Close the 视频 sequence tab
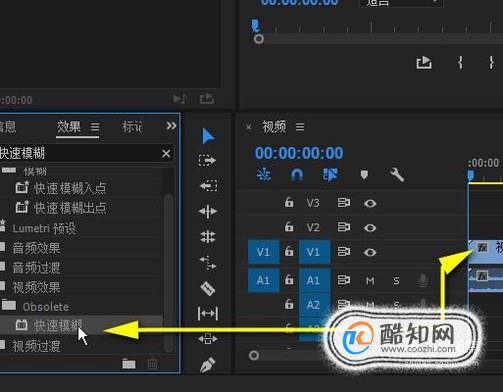The image size is (503, 392). click(x=248, y=127)
